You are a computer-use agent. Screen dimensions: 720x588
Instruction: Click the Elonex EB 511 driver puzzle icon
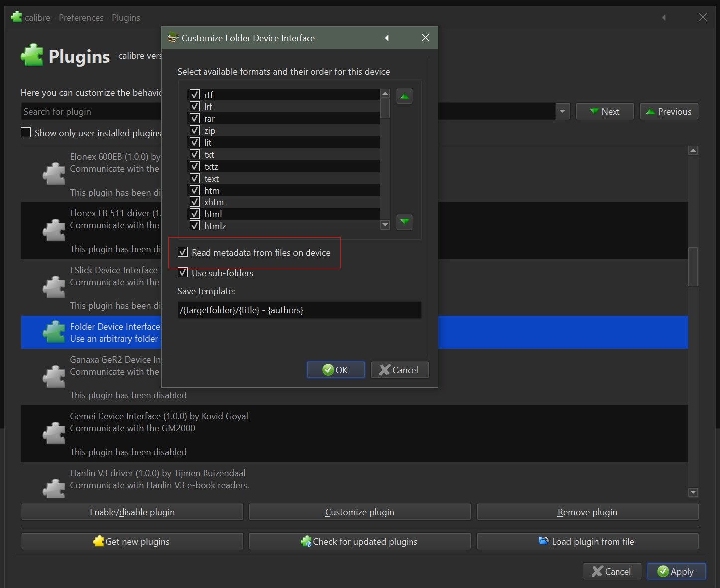[54, 231]
